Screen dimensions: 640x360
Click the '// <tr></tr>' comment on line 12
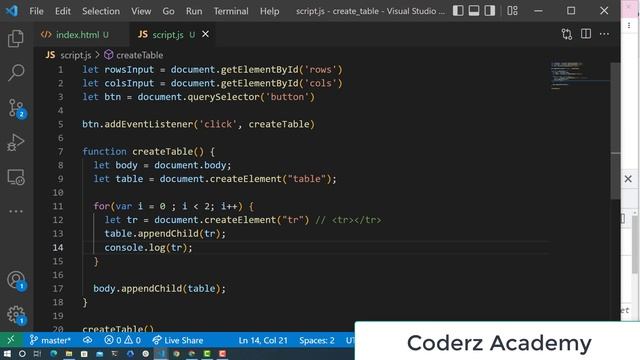pos(348,220)
